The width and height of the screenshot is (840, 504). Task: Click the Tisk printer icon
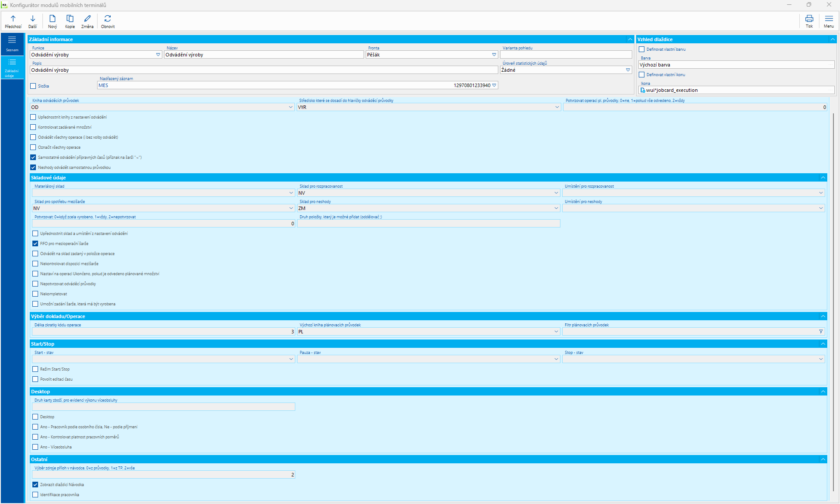[x=809, y=19]
